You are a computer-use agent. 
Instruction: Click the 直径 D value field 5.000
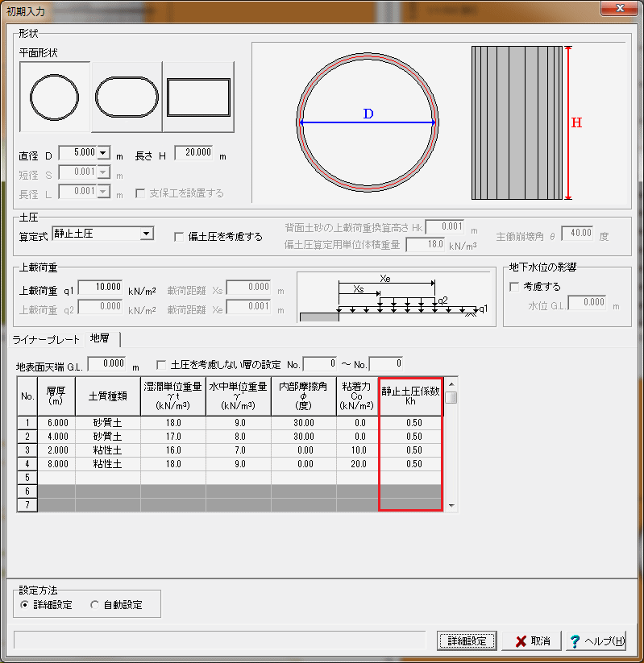78,152
